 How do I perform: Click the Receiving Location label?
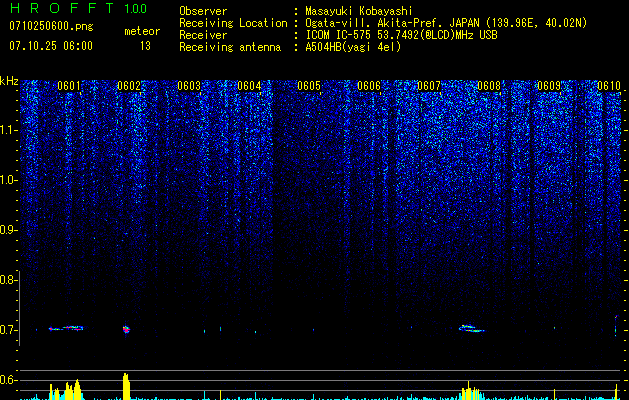(233, 23)
